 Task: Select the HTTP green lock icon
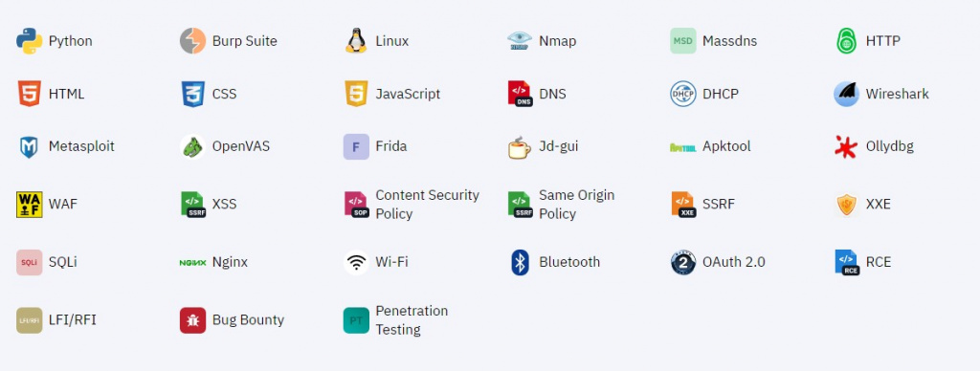pyautogui.click(x=846, y=41)
